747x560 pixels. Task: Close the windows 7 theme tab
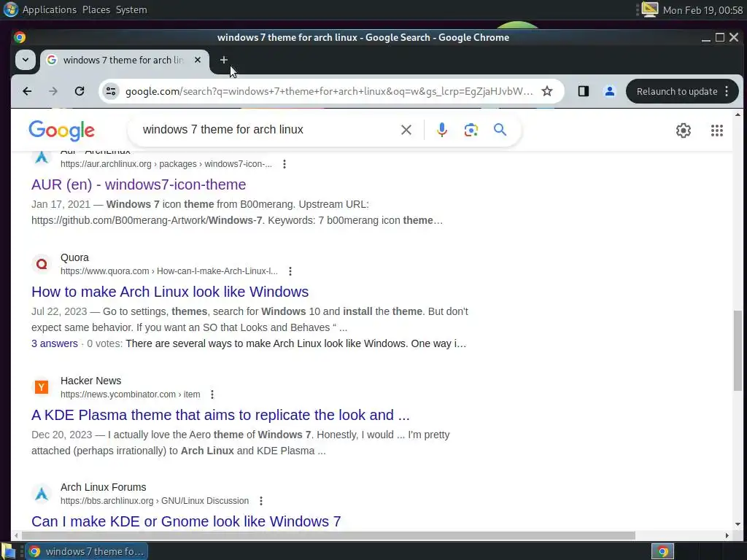coord(198,60)
